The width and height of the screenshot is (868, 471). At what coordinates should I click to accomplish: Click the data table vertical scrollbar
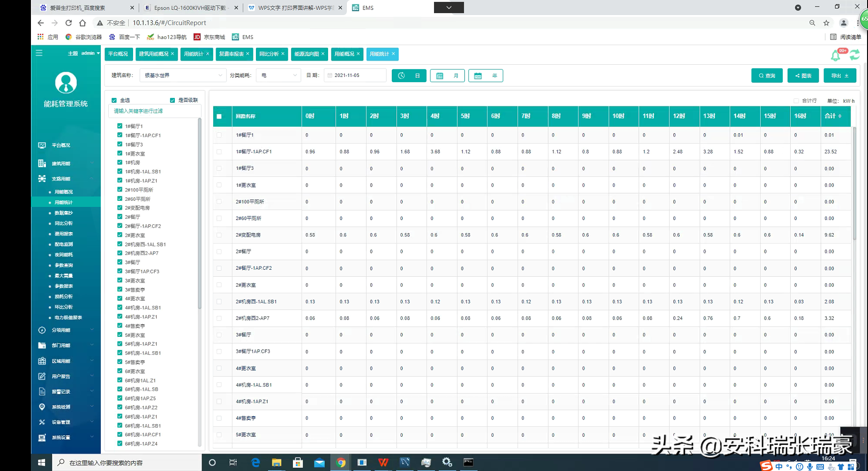pyautogui.click(x=854, y=183)
